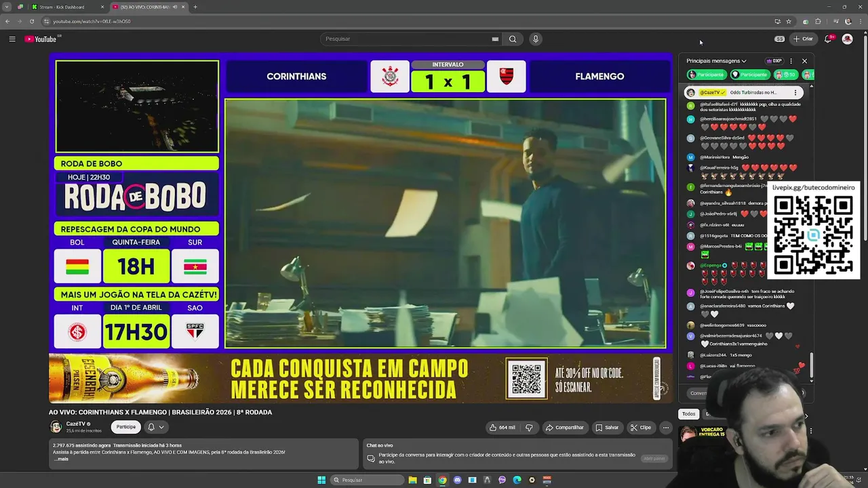The width and height of the screenshot is (868, 488).
Task: Save the video with Salvar
Action: point(607,427)
